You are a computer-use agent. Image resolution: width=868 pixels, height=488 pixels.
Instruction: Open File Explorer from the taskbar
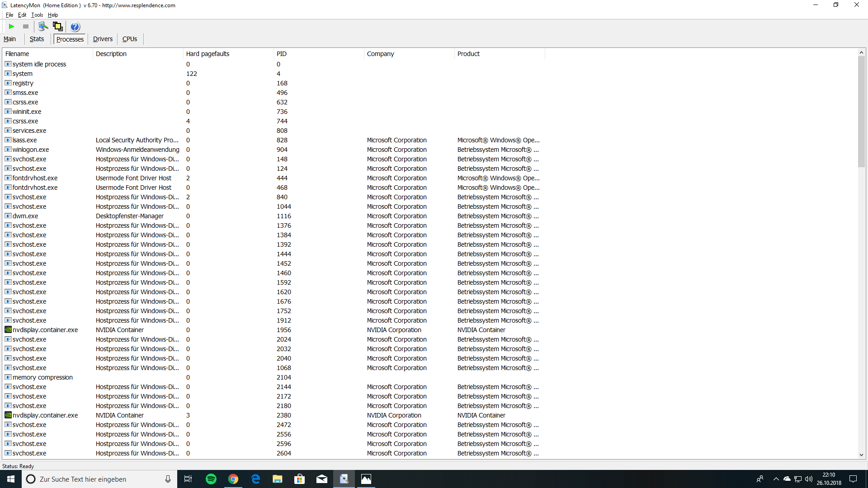[277, 479]
